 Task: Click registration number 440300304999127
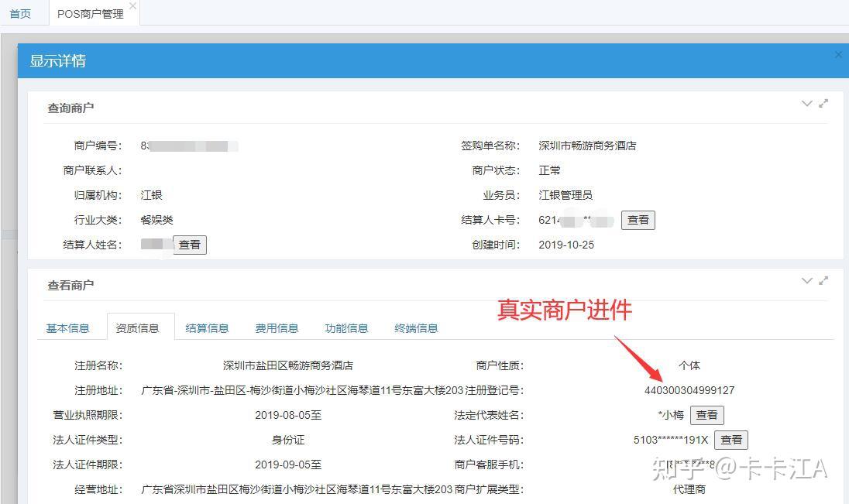pyautogui.click(x=689, y=390)
